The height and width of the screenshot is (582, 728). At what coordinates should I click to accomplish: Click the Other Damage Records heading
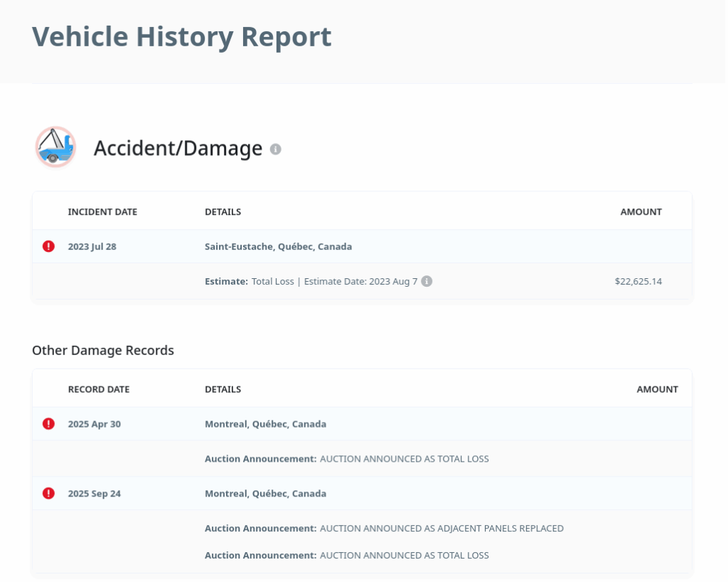point(103,350)
